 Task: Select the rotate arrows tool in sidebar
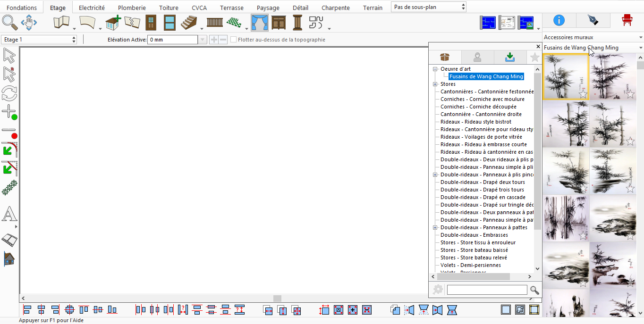(9, 93)
